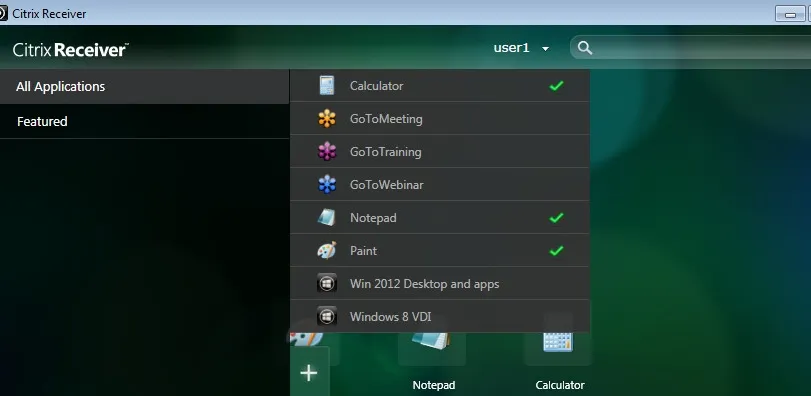This screenshot has width=811, height=396.
Task: Toggle the green checkmark next to Paint
Action: pos(557,251)
